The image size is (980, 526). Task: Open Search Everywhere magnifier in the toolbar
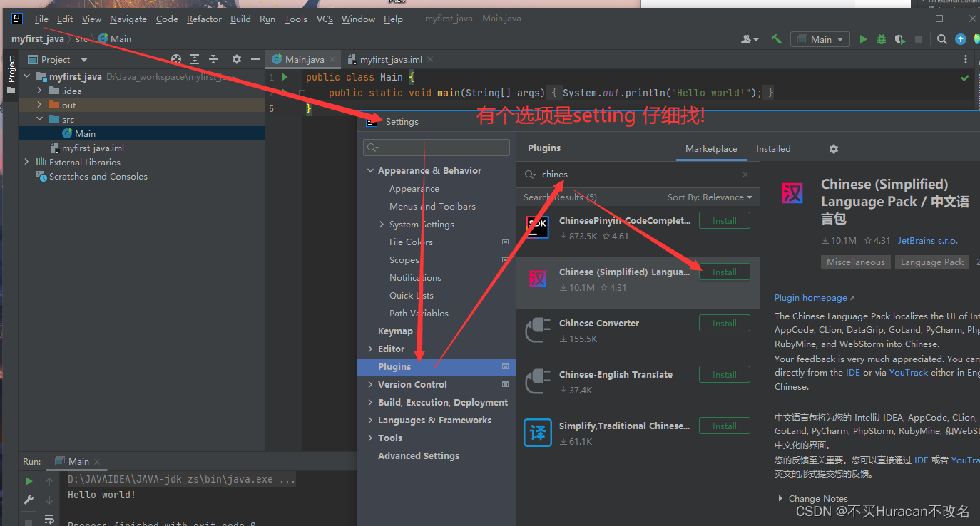tap(941, 39)
